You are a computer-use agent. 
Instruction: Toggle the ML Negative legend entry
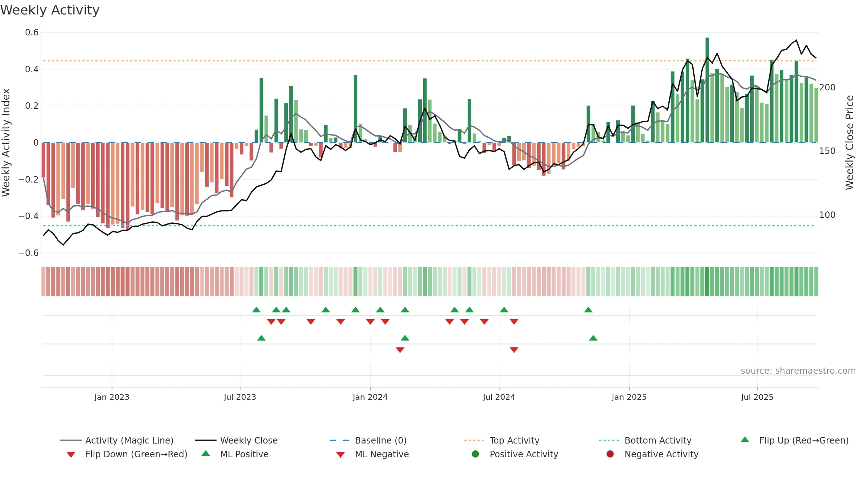[373, 454]
